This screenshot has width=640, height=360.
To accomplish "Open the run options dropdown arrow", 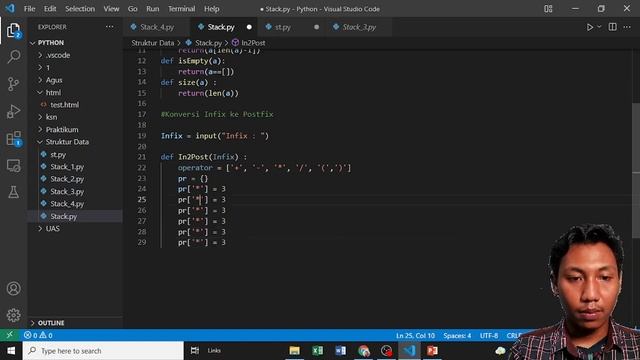I will (599, 27).
